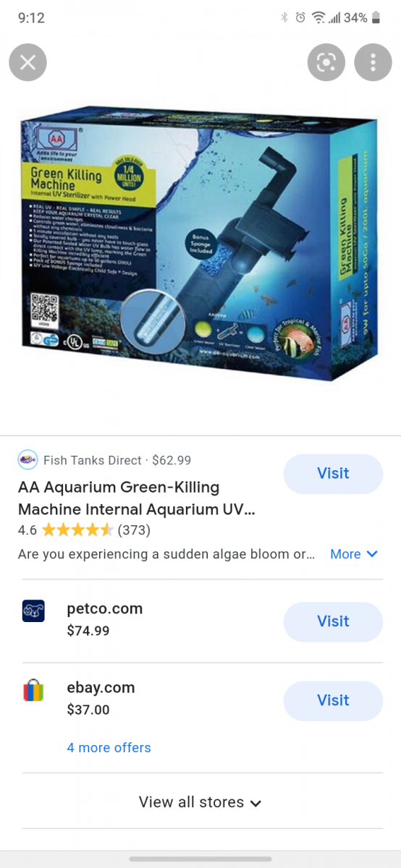Visit the ebay.com offer
This screenshot has width=401, height=868.
333,701
